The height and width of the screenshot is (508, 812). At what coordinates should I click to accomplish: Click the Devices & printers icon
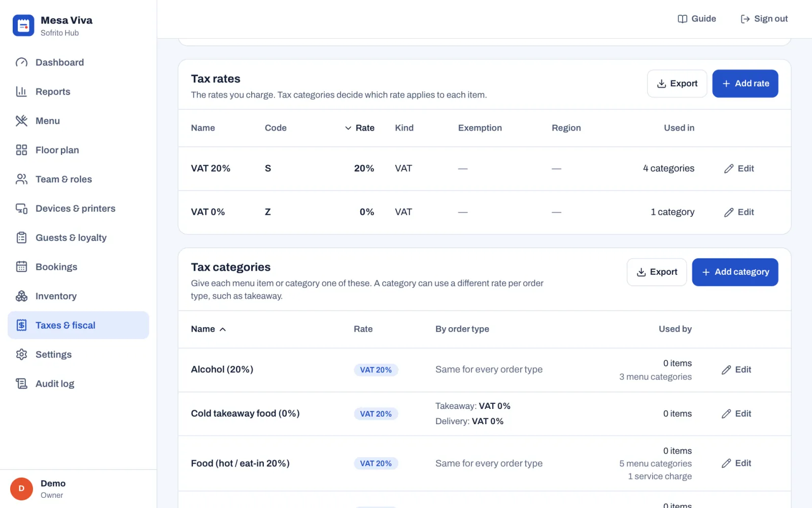21,208
